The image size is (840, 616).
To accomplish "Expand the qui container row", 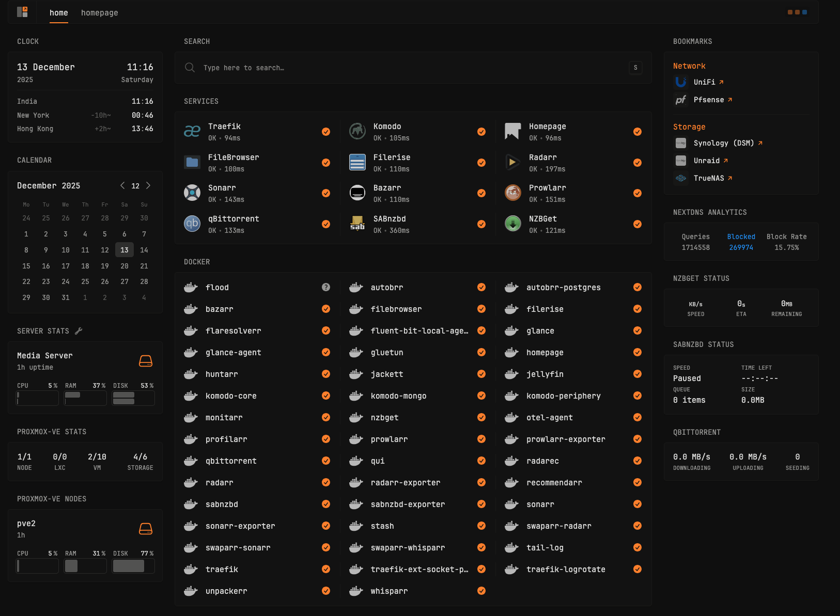I will [x=417, y=461].
